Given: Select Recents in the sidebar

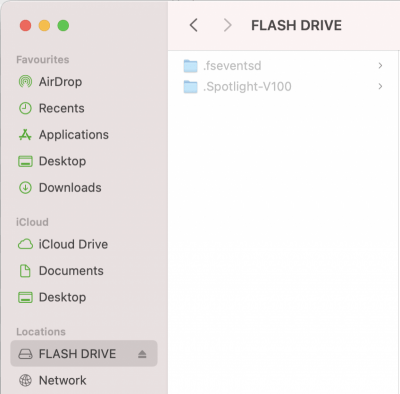Looking at the screenshot, I should point(62,108).
